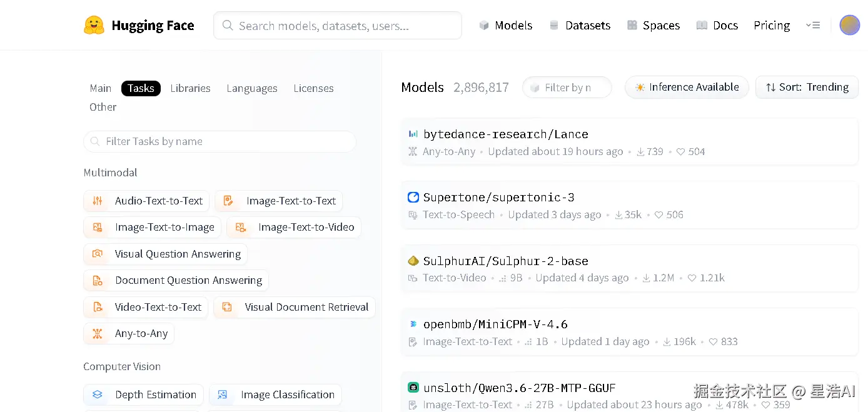Viewport: 868px width, 412px height.
Task: Click the Multimodal section heading
Action: pos(110,173)
